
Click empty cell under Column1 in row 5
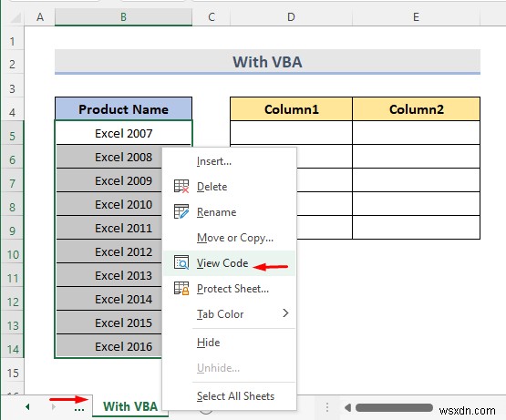[x=291, y=133]
